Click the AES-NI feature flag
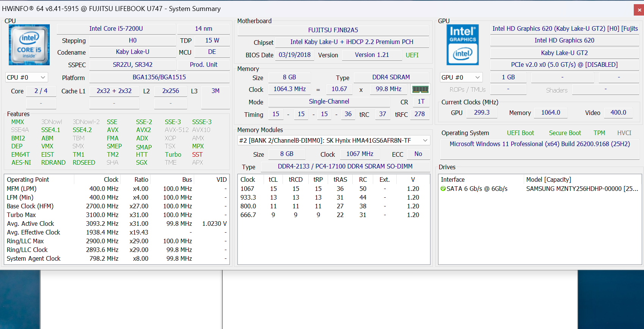This screenshot has width=644, height=329. pos(21,162)
